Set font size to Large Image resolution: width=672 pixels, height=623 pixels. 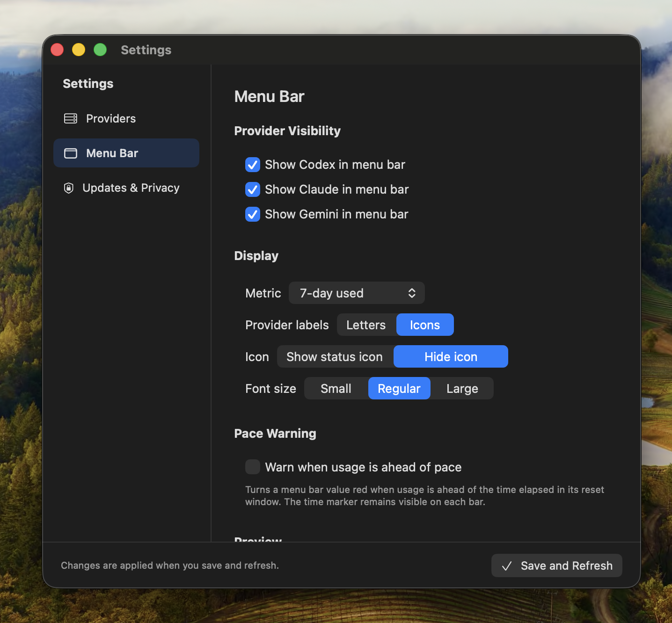(462, 388)
